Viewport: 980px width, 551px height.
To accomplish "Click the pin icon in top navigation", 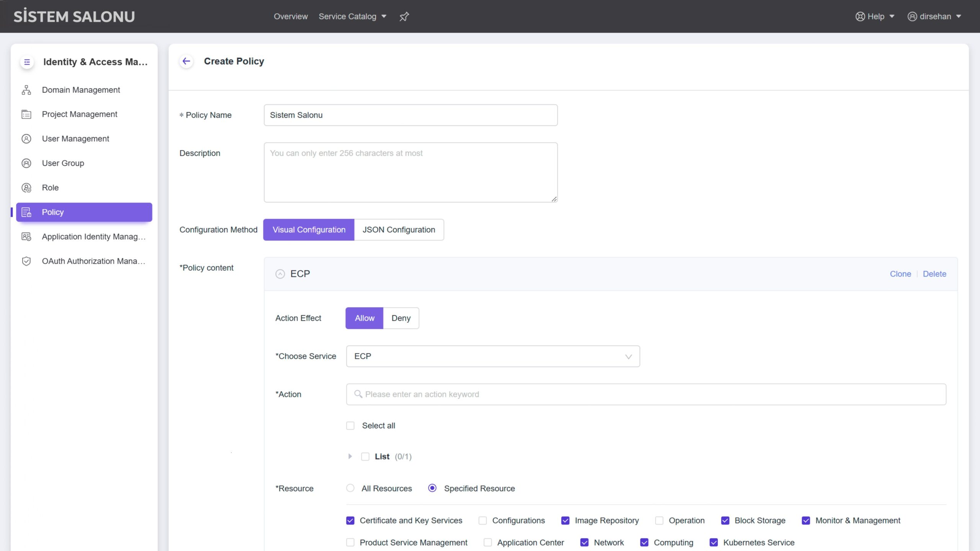I will (x=404, y=16).
